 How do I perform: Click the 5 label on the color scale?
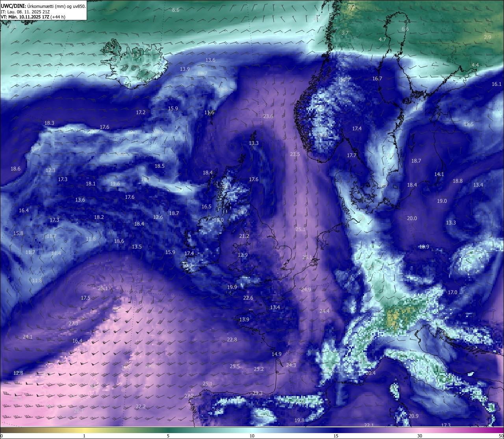click(x=168, y=436)
